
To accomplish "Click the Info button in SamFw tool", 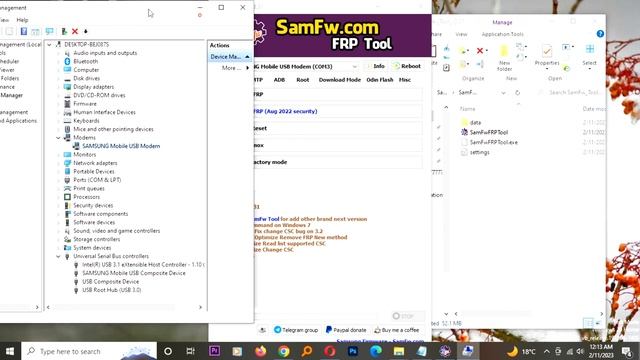I will [376, 66].
